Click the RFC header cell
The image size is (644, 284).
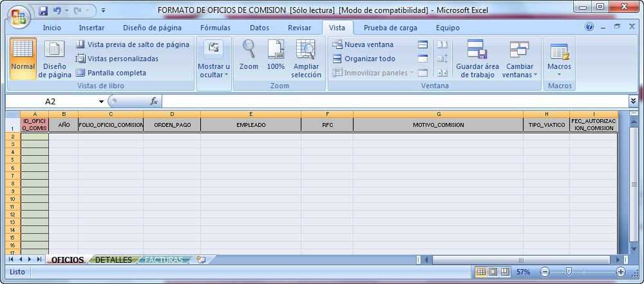pos(327,125)
